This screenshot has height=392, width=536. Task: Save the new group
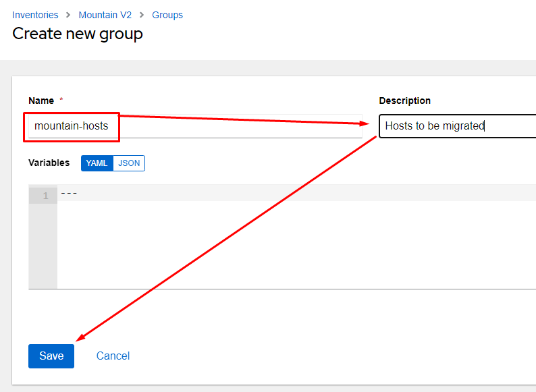51,356
